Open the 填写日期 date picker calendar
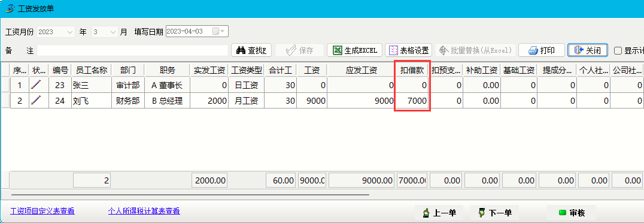 click(x=218, y=31)
